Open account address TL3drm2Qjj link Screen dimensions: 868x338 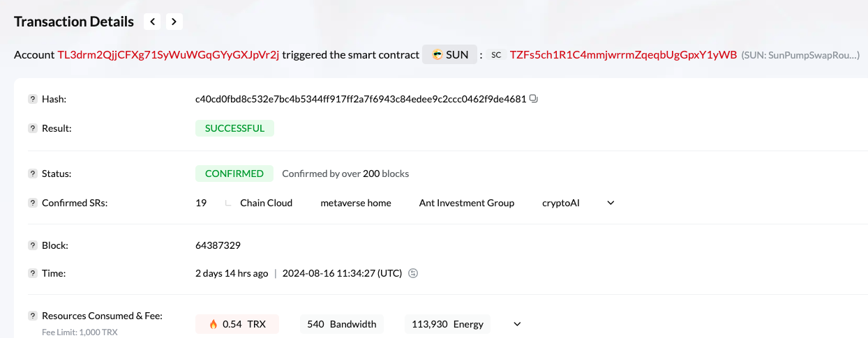(x=168, y=54)
